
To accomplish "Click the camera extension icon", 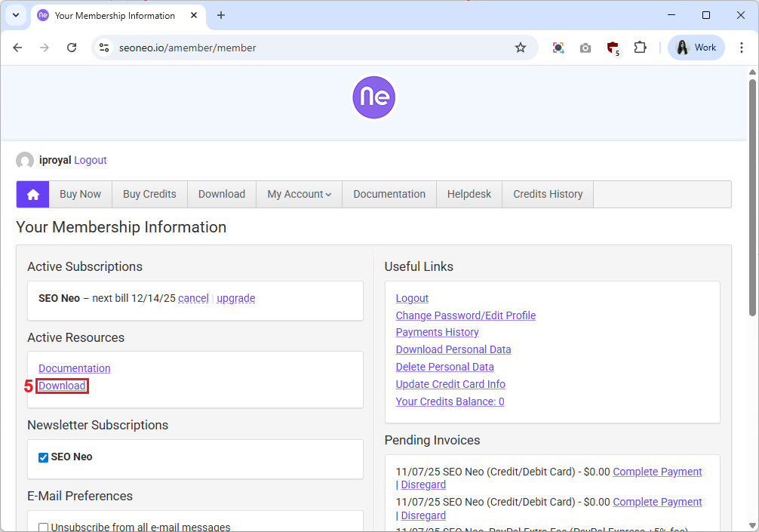I will pyautogui.click(x=585, y=48).
